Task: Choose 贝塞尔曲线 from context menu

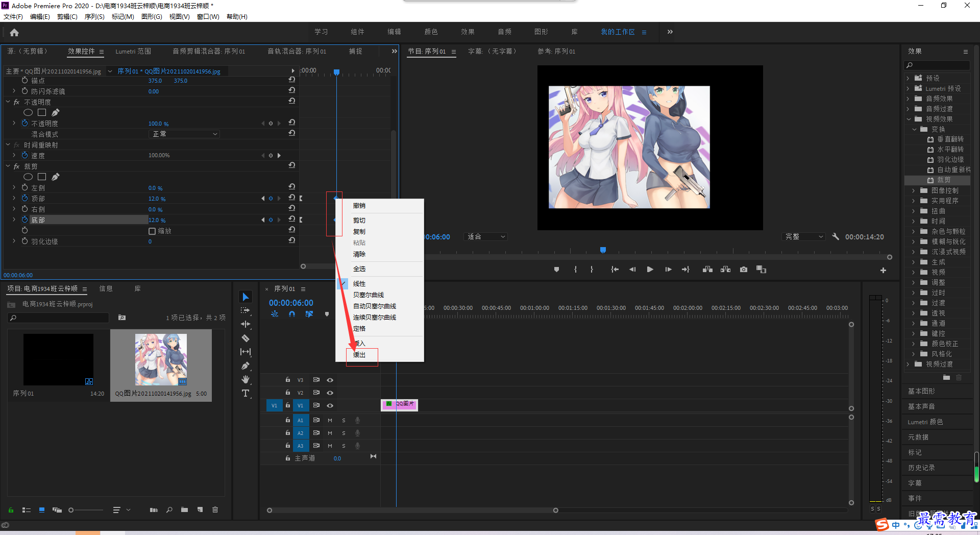Action: 369,295
